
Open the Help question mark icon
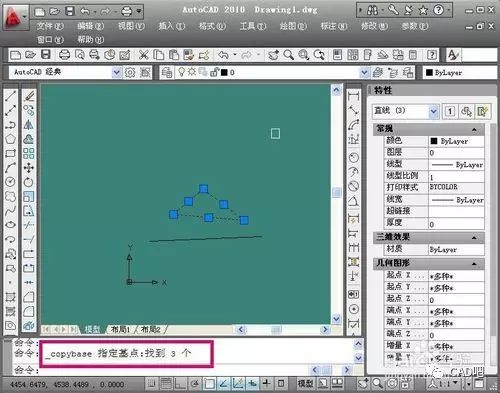click(432, 54)
